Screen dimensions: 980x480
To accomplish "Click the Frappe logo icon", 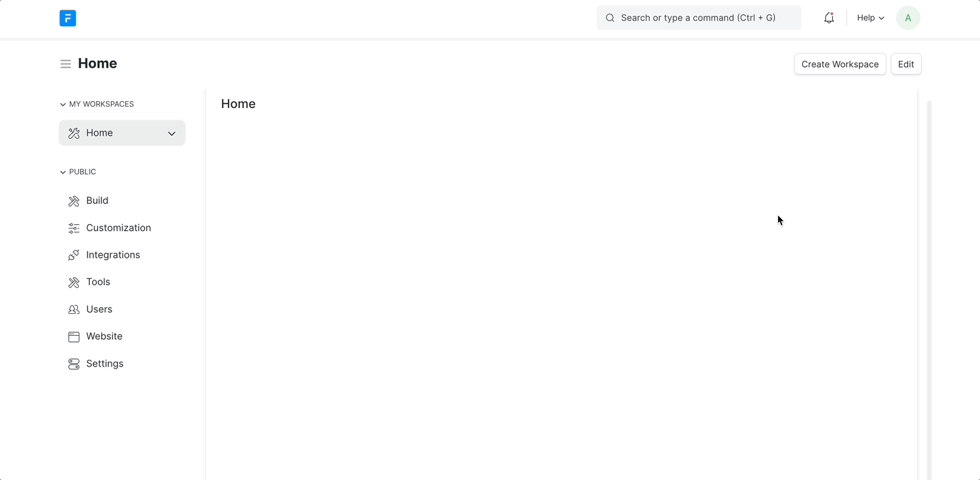I will (68, 18).
